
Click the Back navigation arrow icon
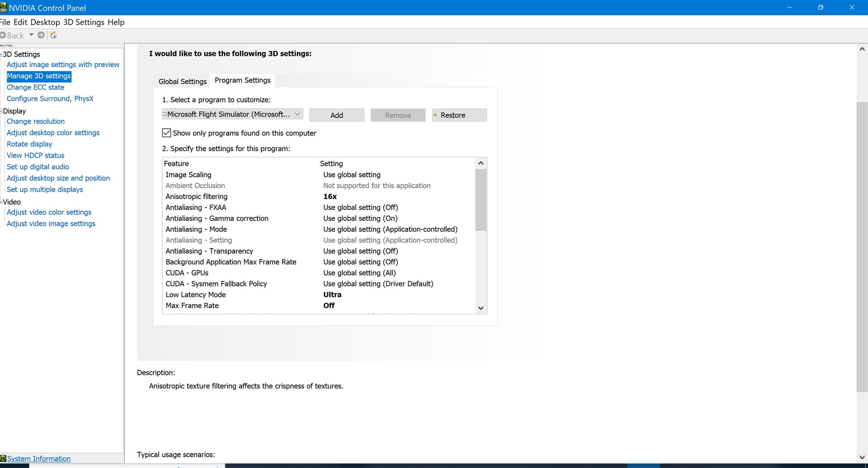[4, 35]
